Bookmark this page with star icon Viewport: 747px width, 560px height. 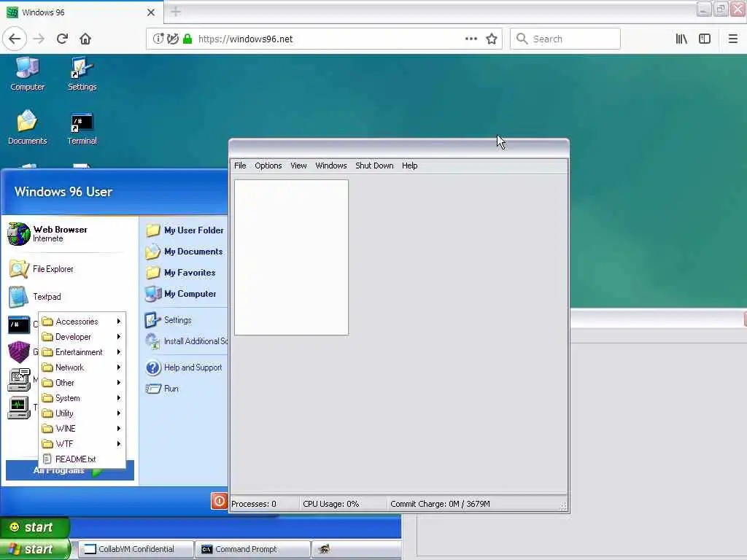pos(492,39)
